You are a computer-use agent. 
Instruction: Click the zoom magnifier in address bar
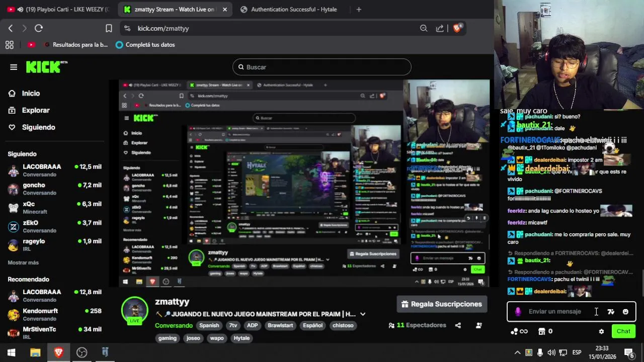424,28
